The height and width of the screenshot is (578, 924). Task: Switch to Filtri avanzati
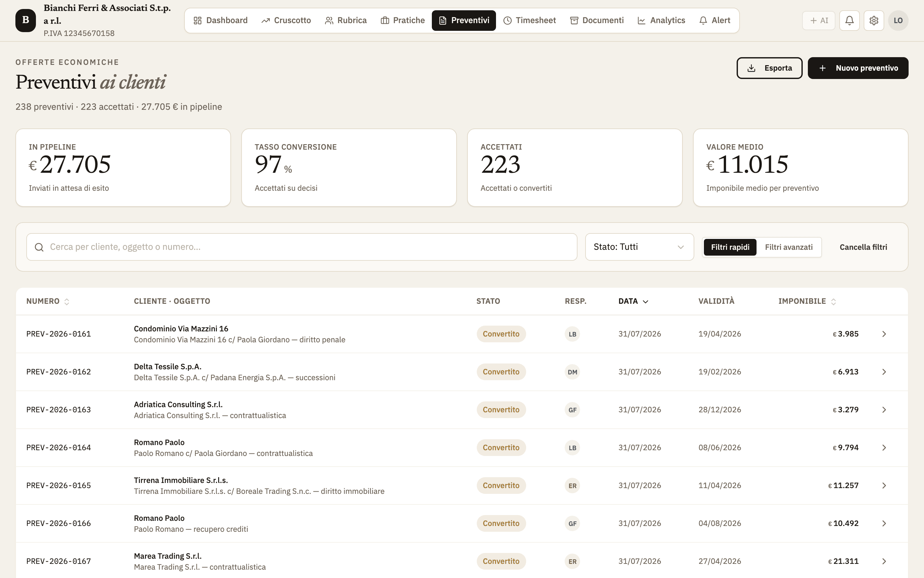(789, 247)
